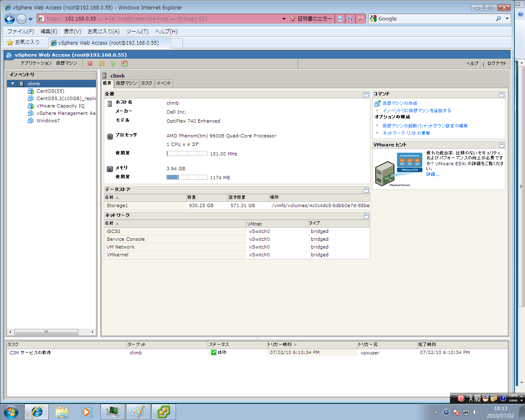Open the address bar history dropdown
Image resolution: width=525 pixels, height=420 pixels.
284,19
